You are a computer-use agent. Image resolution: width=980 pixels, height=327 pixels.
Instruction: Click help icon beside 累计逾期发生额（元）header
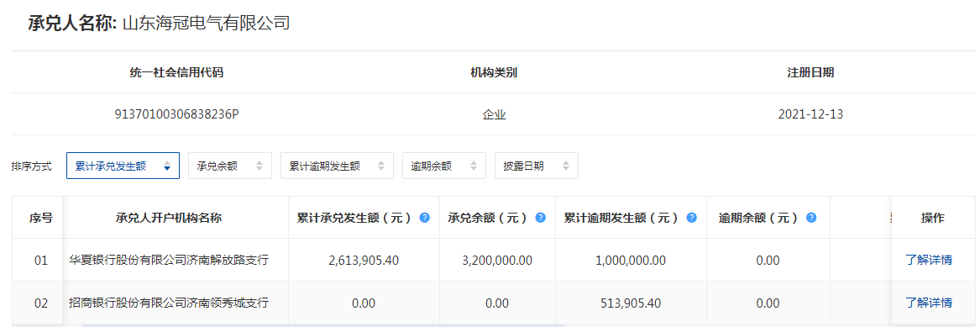[x=692, y=218]
